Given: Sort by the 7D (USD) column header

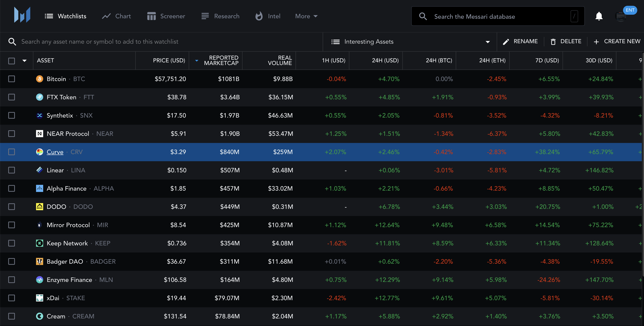Looking at the screenshot, I should point(547,61).
